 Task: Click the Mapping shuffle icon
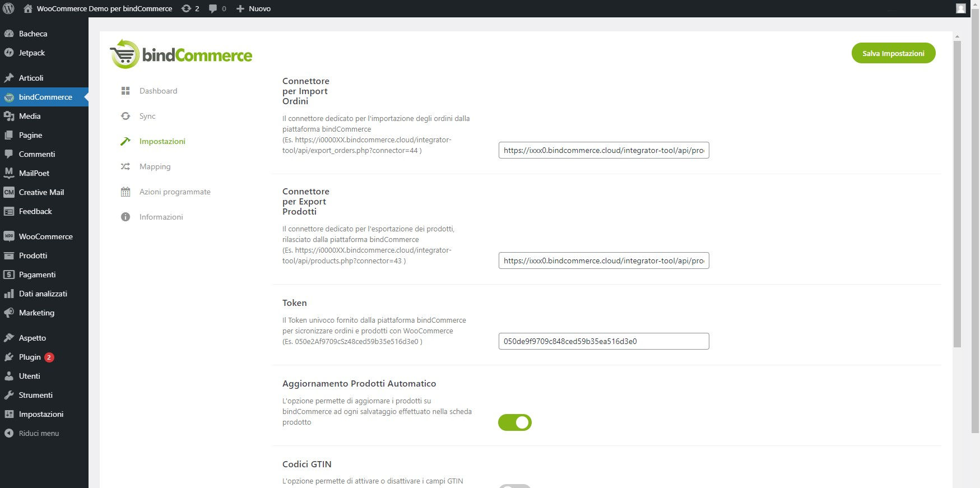pos(126,166)
